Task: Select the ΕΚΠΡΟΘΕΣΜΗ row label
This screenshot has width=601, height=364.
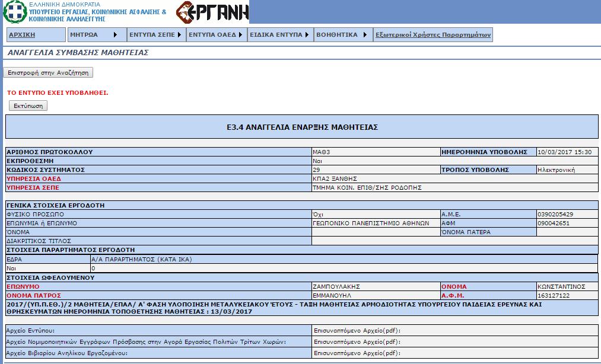Action: (30, 161)
